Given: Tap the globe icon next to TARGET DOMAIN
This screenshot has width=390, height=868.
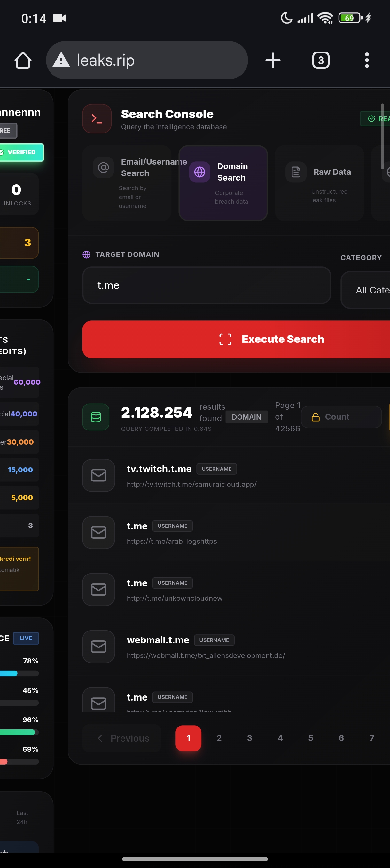Looking at the screenshot, I should point(87,254).
